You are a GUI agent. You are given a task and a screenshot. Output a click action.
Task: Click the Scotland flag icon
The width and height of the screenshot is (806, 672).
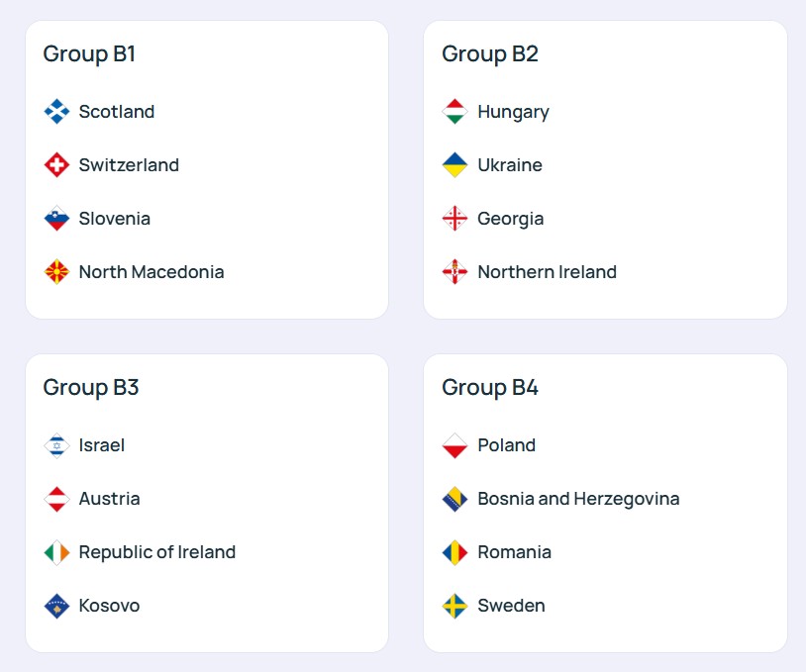coord(57,112)
